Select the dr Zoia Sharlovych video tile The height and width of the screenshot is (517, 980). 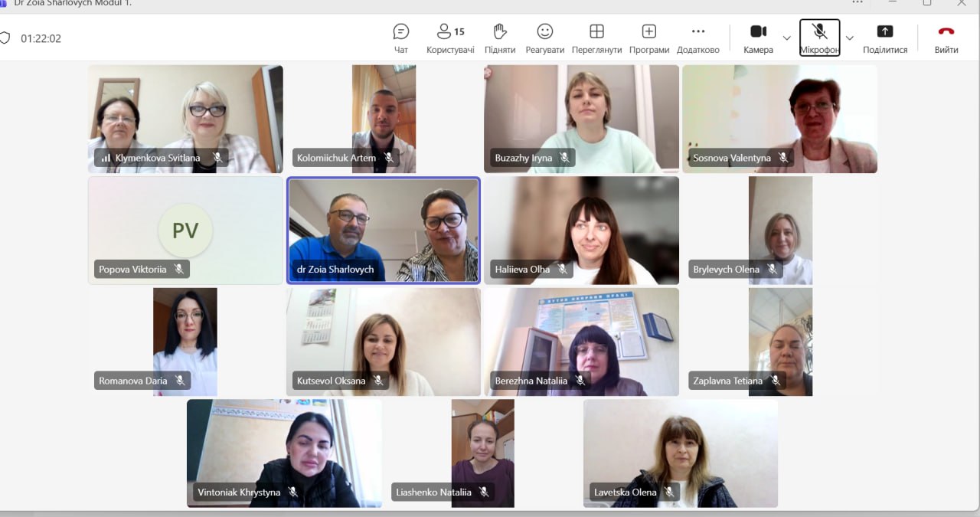(x=384, y=231)
